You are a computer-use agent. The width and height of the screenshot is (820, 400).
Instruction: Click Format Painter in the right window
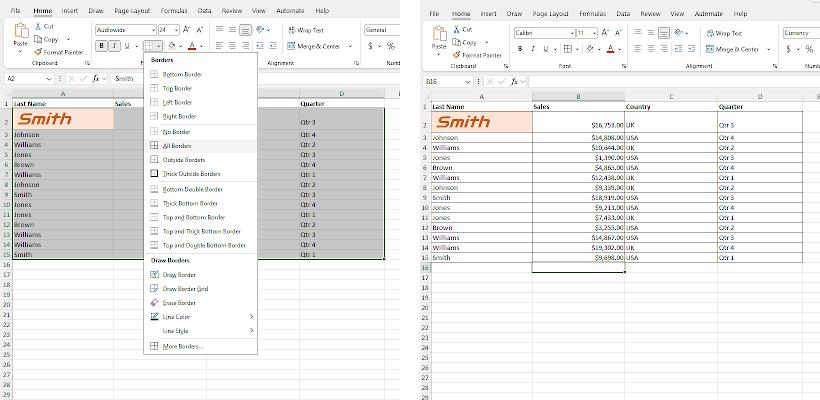point(481,55)
